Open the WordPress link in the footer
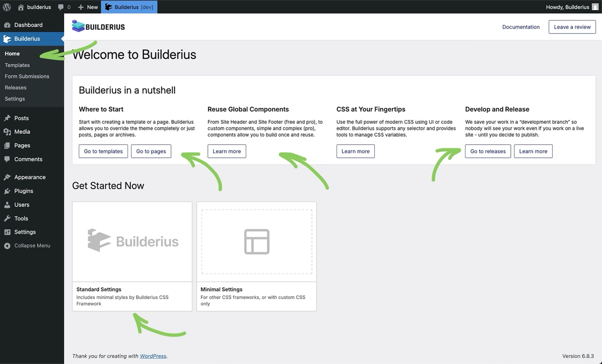Screen dimensions: 602x364 (153, 356)
